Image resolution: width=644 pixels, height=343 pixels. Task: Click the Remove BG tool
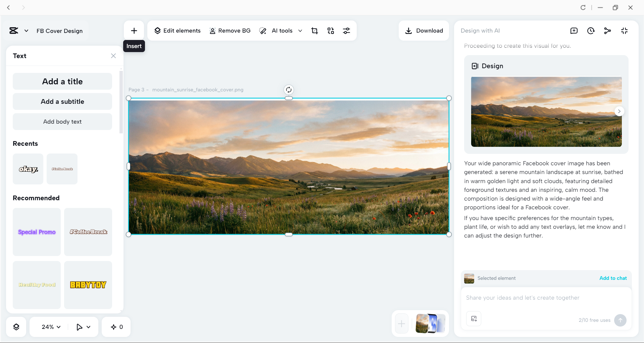click(230, 31)
